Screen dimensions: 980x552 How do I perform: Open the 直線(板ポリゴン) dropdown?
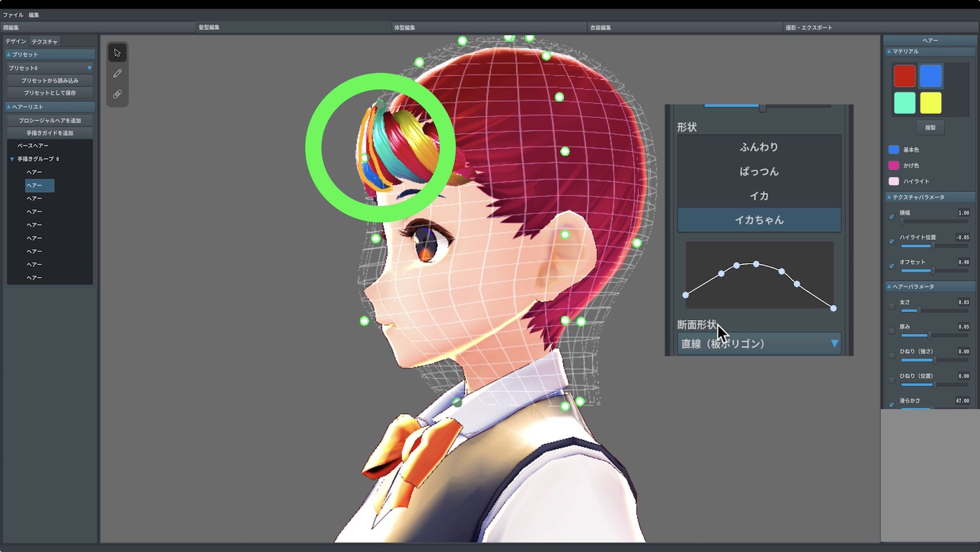pos(759,344)
